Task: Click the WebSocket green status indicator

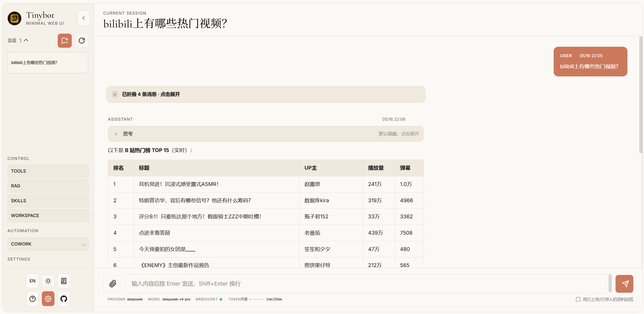Action: pyautogui.click(x=221, y=299)
